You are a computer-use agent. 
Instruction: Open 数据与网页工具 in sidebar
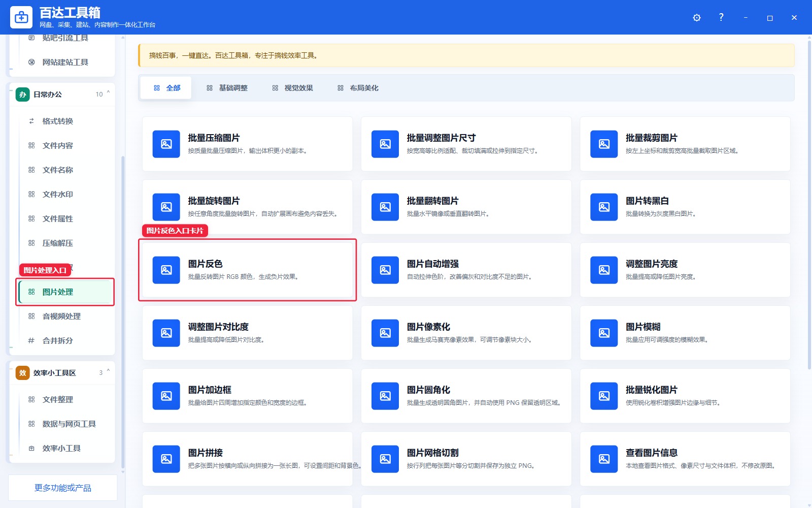click(x=65, y=424)
